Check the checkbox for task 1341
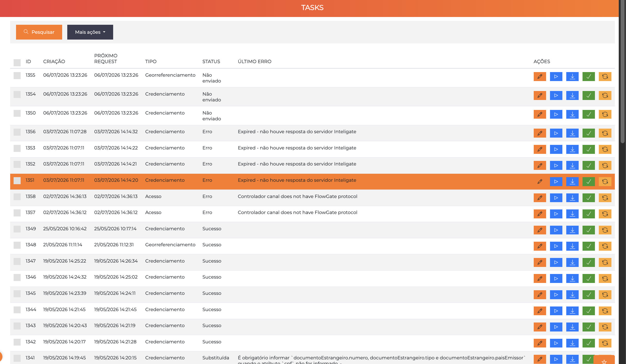The image size is (626, 364). coord(17,358)
